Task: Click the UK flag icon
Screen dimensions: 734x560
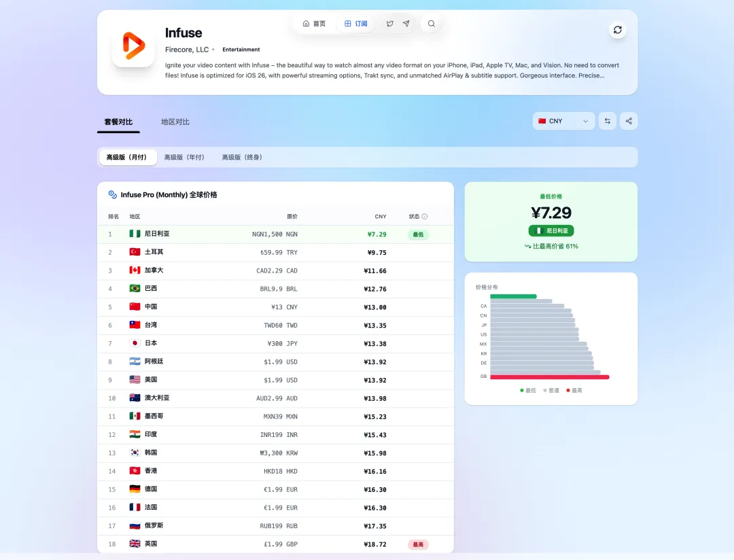Action: coord(135,544)
